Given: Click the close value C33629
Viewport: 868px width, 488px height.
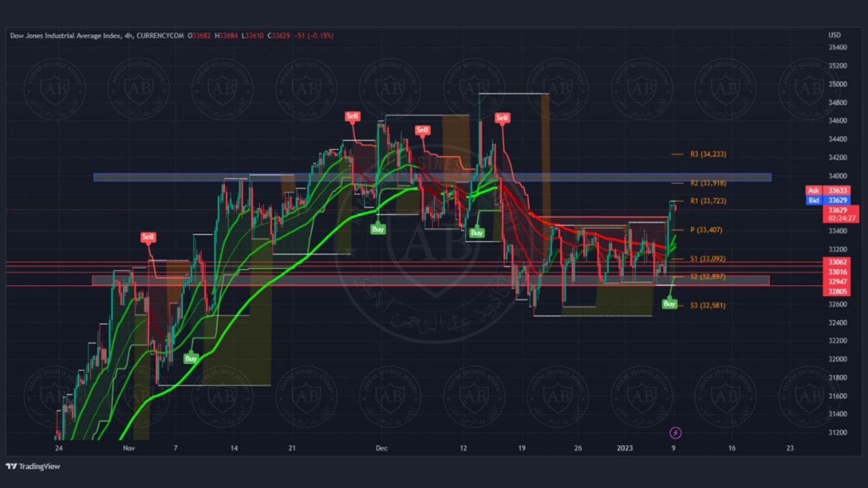Looking at the screenshot, I should click(279, 36).
